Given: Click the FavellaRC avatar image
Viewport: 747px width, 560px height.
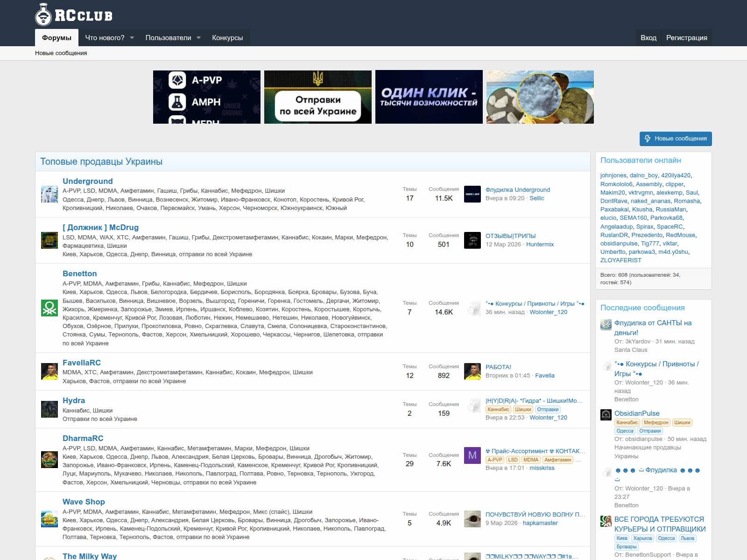Looking at the screenshot, I should coord(49,371).
